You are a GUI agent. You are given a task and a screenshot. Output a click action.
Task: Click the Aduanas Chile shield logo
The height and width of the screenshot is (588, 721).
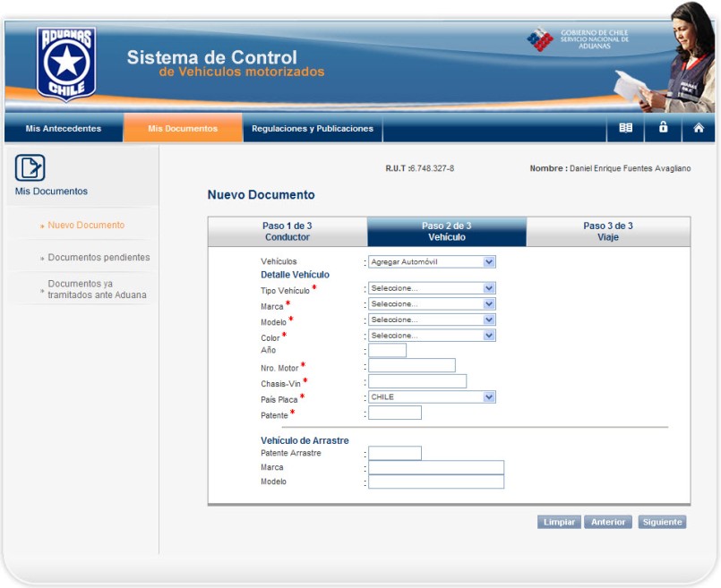point(66,63)
